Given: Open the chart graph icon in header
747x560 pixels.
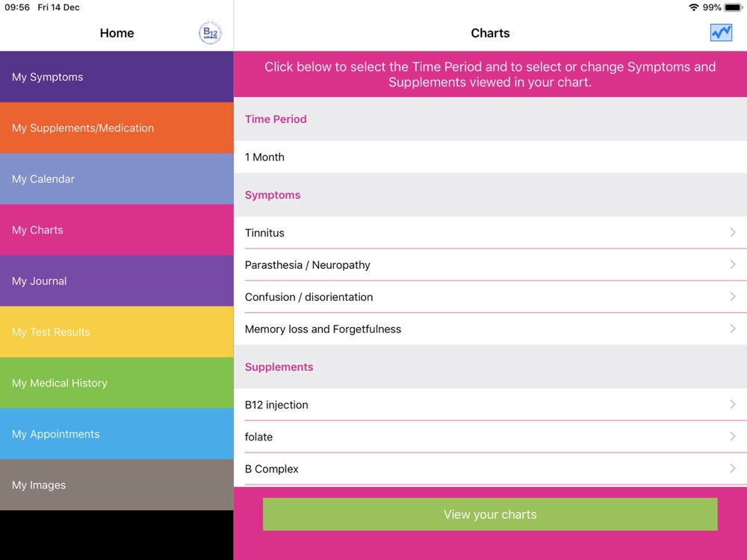Looking at the screenshot, I should 721,33.
